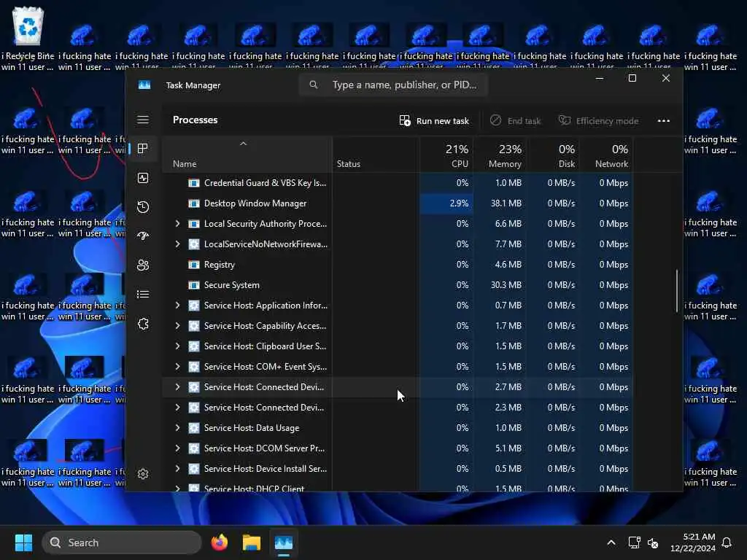Click the Desktop Window Manager process icon
Image resolution: width=747 pixels, height=560 pixels.
click(193, 203)
